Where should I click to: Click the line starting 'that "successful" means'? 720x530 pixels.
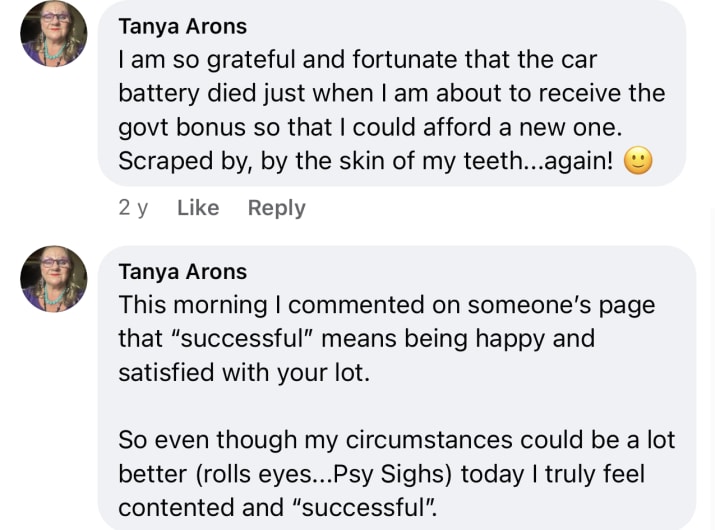[x=356, y=338]
